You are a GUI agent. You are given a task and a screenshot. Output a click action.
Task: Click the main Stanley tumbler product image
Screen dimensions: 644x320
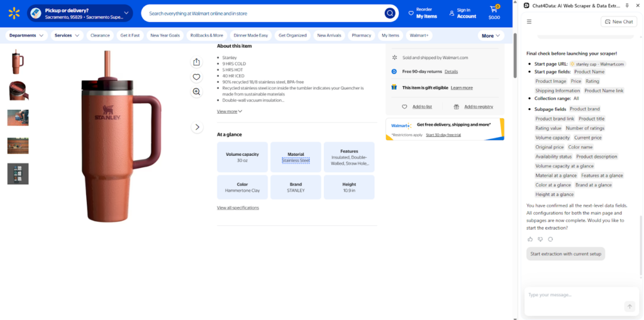(x=121, y=137)
